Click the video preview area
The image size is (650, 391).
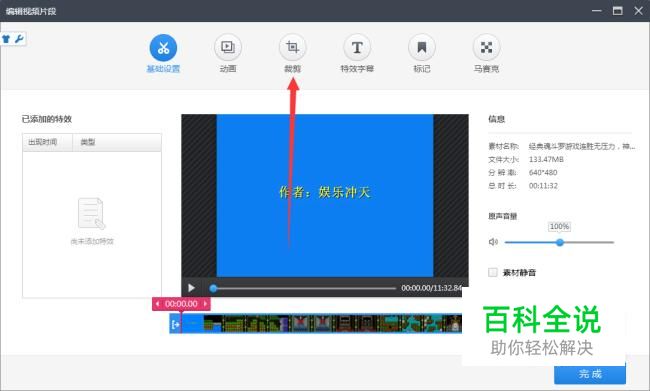(x=325, y=195)
